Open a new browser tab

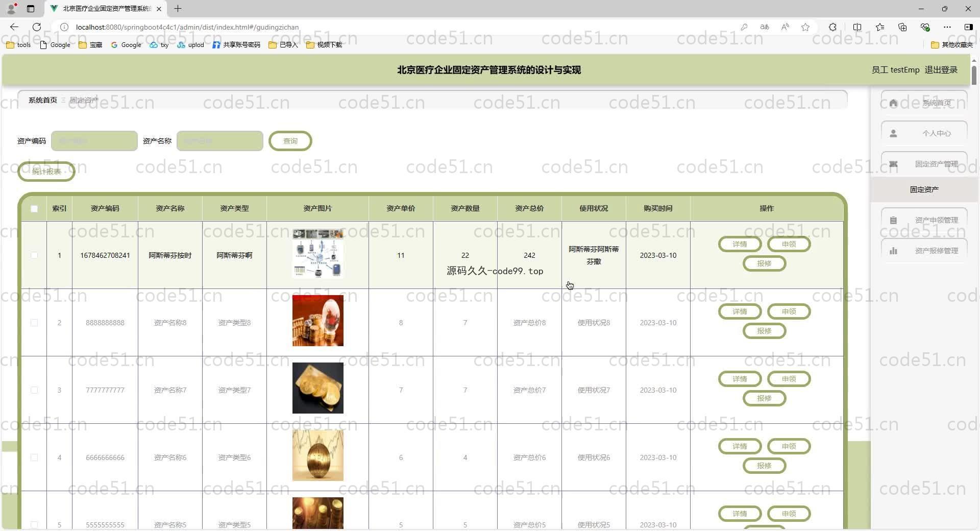pyautogui.click(x=178, y=9)
